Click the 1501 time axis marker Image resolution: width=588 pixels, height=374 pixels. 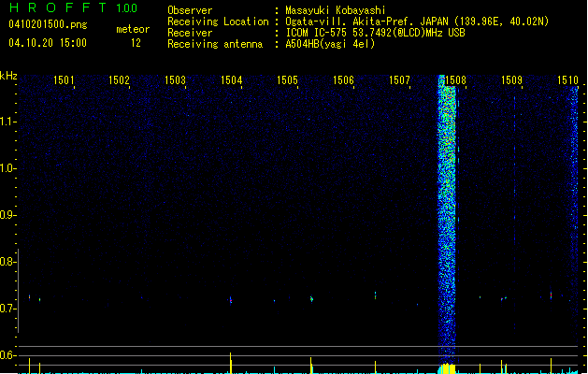pos(64,80)
